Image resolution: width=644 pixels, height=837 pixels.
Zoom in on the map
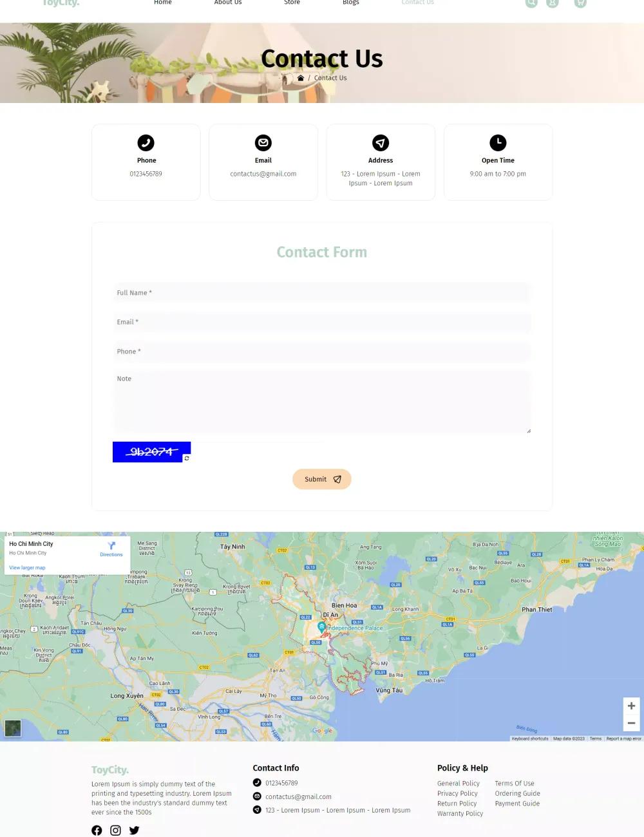pos(631,706)
